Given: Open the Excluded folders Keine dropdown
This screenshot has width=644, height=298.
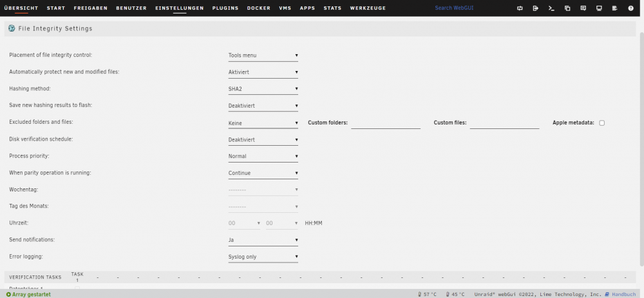Looking at the screenshot, I should click(263, 123).
